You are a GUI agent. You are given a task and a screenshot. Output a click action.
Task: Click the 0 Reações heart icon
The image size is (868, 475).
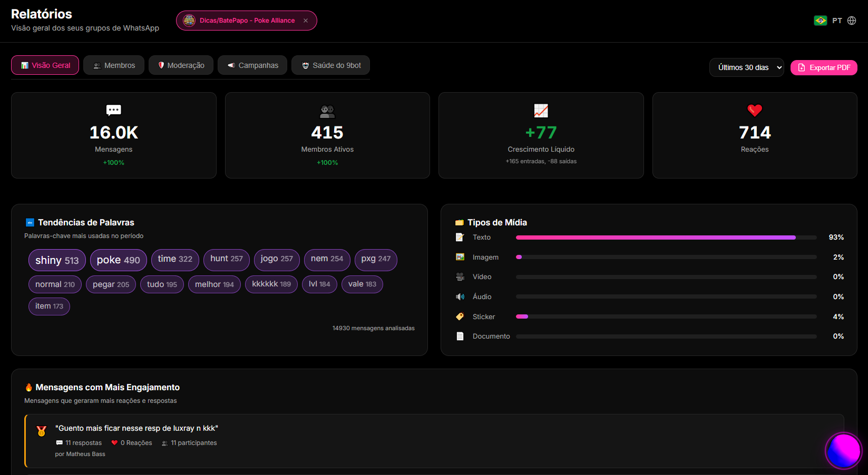pyautogui.click(x=114, y=443)
